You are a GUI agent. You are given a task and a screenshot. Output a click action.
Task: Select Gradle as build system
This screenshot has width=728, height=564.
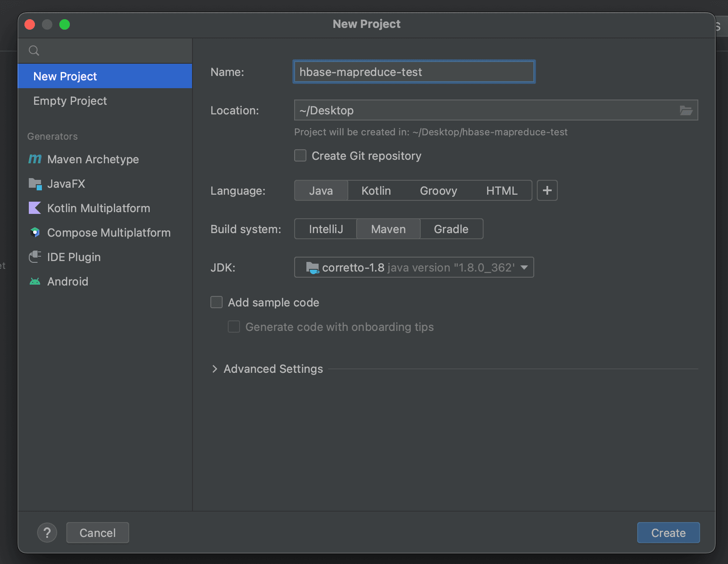[x=451, y=229]
